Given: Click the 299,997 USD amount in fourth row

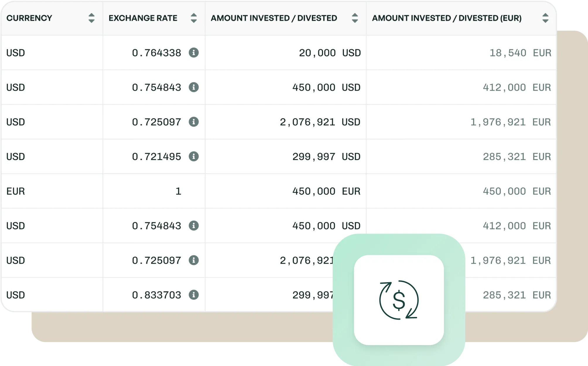Looking at the screenshot, I should (326, 157).
